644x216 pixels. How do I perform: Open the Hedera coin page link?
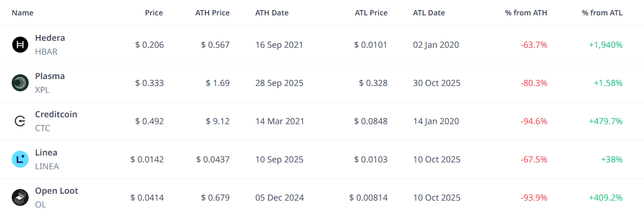pyautogui.click(x=50, y=38)
